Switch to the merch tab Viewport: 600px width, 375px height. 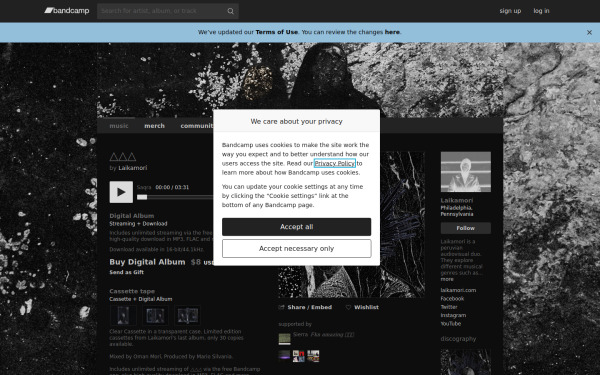tap(154, 126)
